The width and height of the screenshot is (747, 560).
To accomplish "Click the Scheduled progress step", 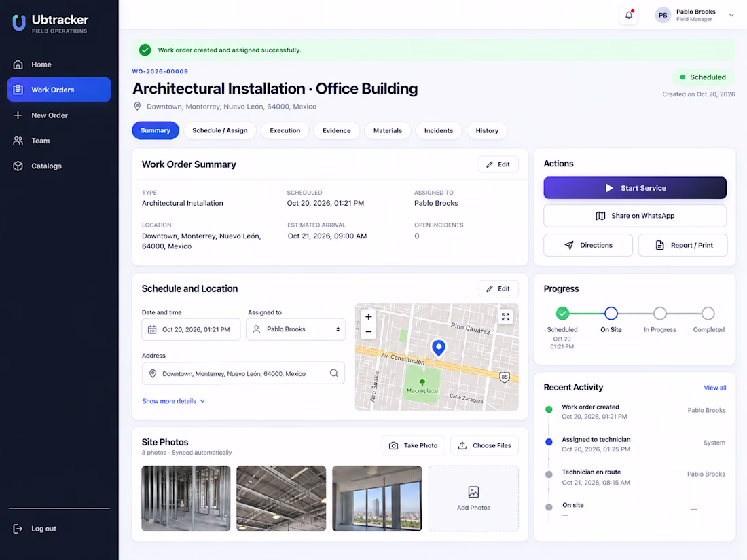I will point(563,314).
